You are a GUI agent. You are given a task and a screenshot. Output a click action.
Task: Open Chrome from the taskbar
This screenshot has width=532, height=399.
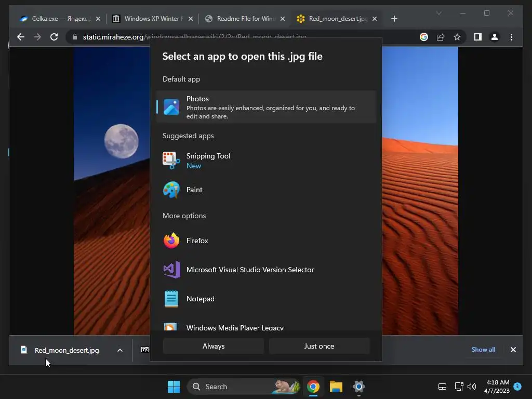pos(313,387)
